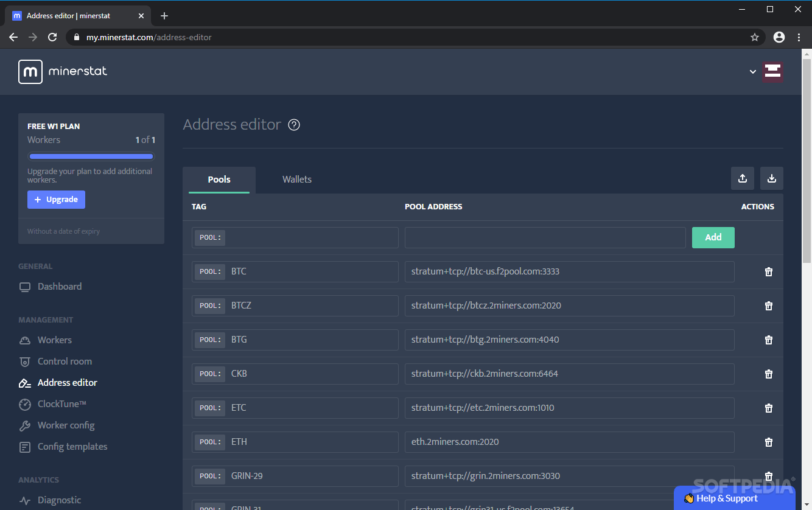Click the Address editor pencil icon
Viewport: 812px width, 510px height.
coord(25,383)
